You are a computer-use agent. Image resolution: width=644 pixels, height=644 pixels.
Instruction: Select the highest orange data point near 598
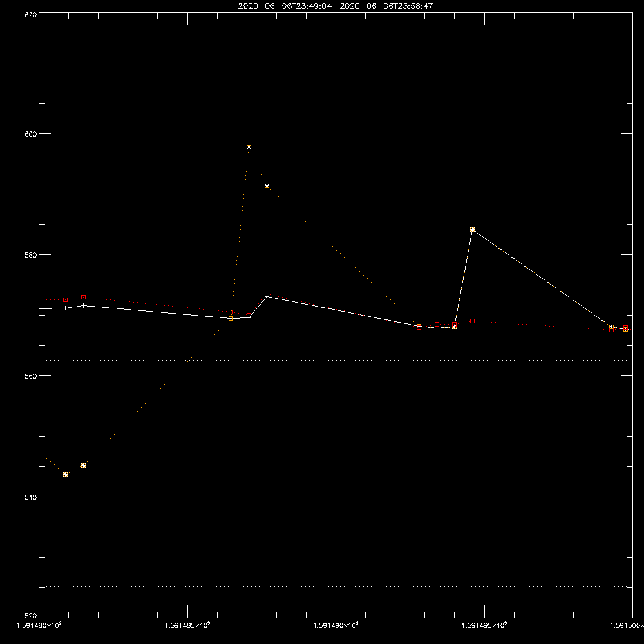point(249,147)
